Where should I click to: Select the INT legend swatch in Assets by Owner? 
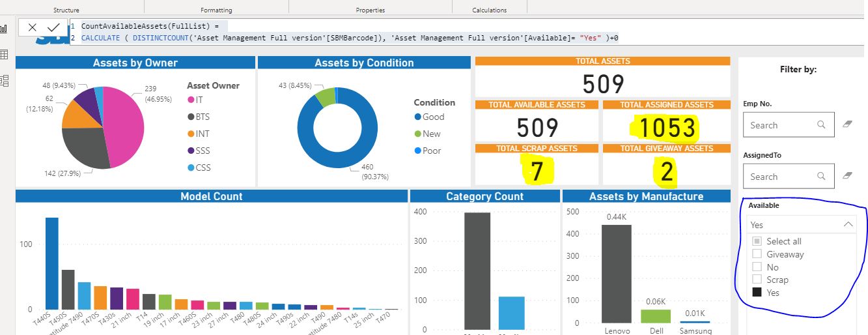[191, 134]
